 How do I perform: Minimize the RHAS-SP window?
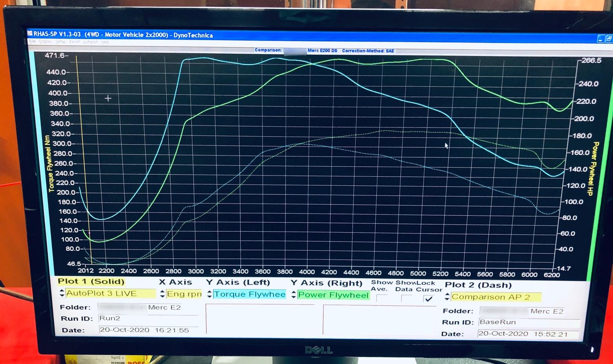click(x=600, y=39)
